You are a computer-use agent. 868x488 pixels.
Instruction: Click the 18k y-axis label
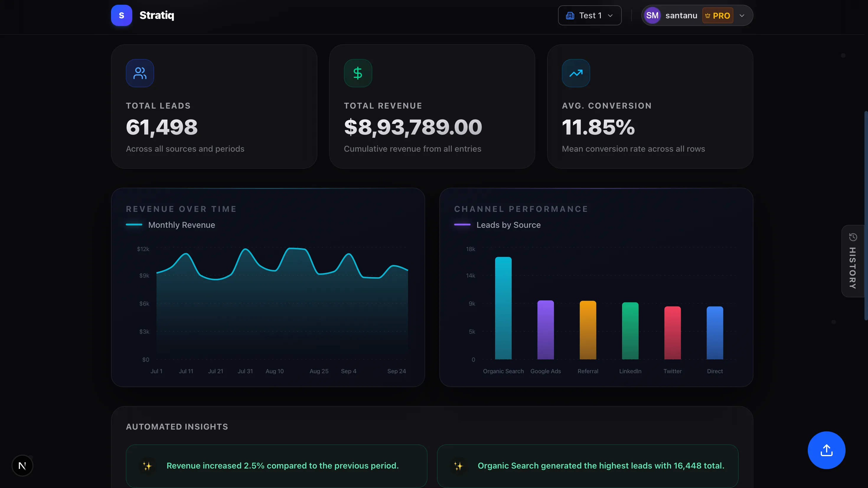pos(470,249)
